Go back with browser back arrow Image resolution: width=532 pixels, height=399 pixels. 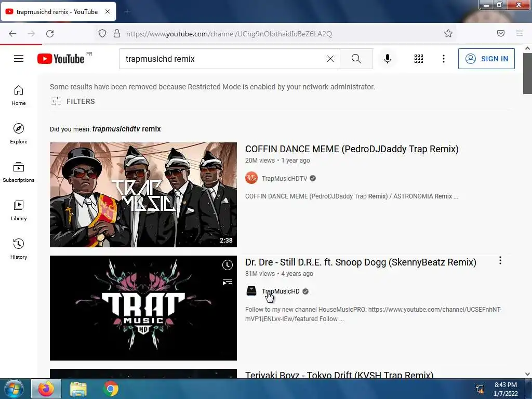tap(12, 33)
